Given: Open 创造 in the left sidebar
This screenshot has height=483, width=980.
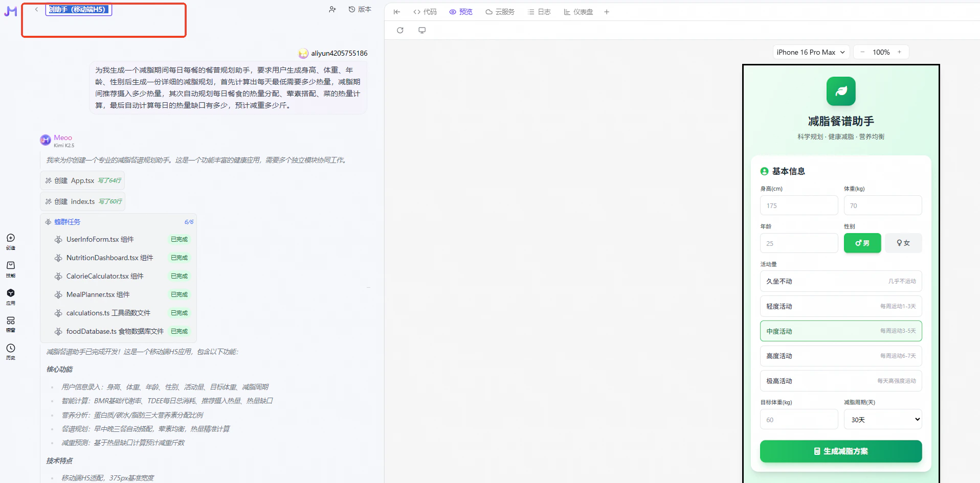Looking at the screenshot, I should 11,242.
